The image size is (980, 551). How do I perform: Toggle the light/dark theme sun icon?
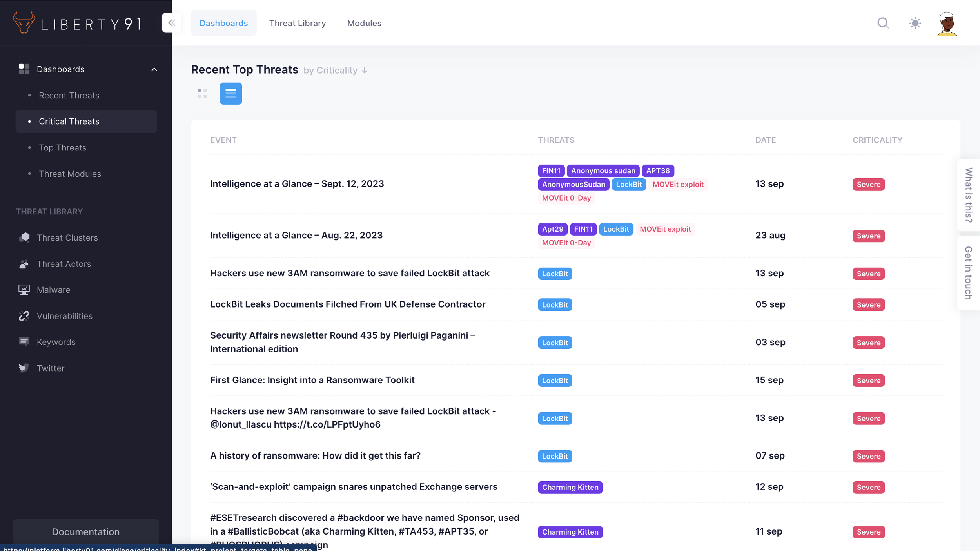915,24
